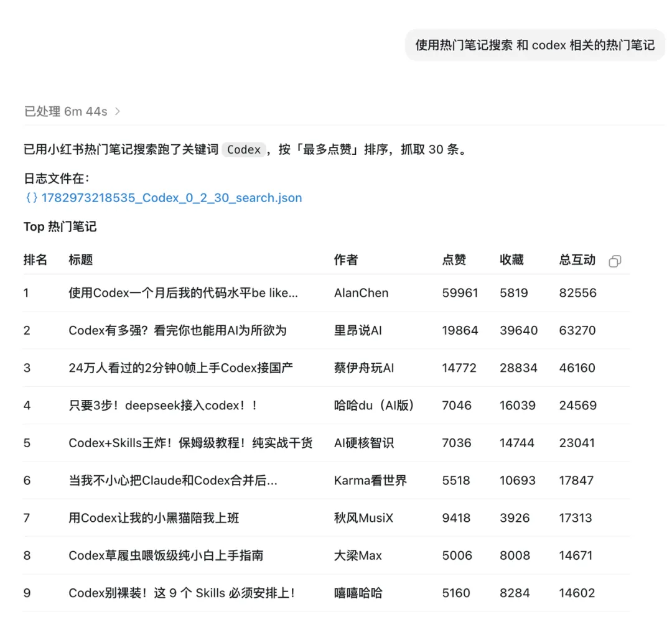Select the 排名 column header
The height and width of the screenshot is (622, 672).
(x=35, y=259)
